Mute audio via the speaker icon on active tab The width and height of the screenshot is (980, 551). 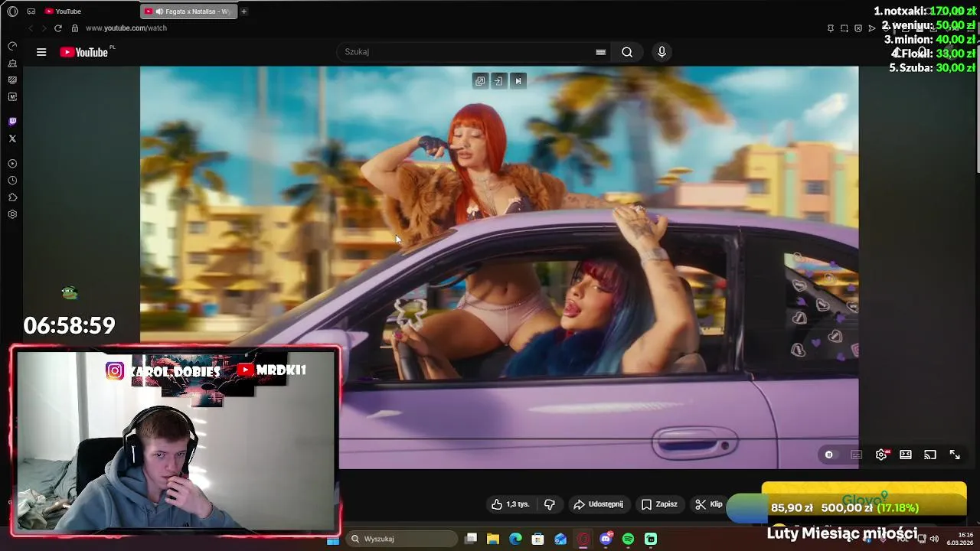click(159, 11)
